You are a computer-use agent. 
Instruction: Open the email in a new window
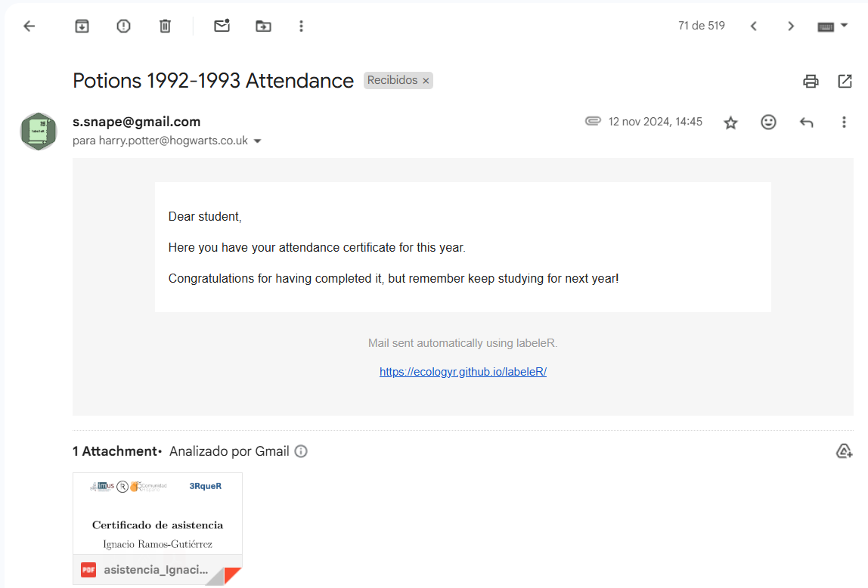pyautogui.click(x=845, y=81)
